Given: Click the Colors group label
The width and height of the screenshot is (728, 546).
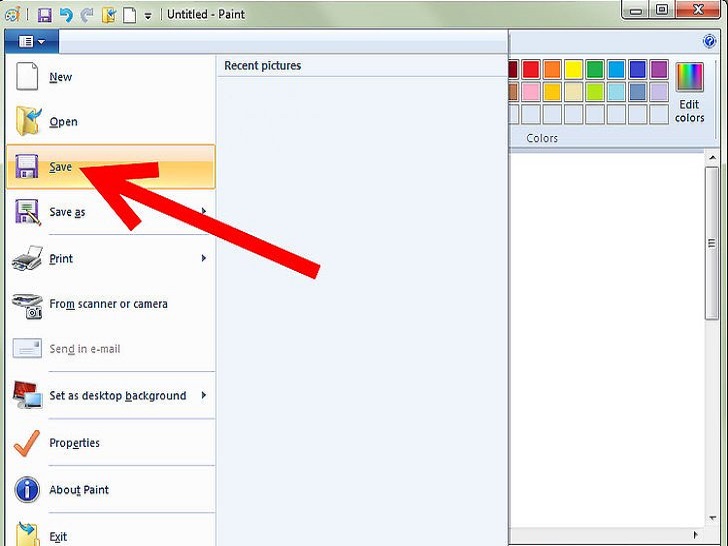Looking at the screenshot, I should (542, 138).
